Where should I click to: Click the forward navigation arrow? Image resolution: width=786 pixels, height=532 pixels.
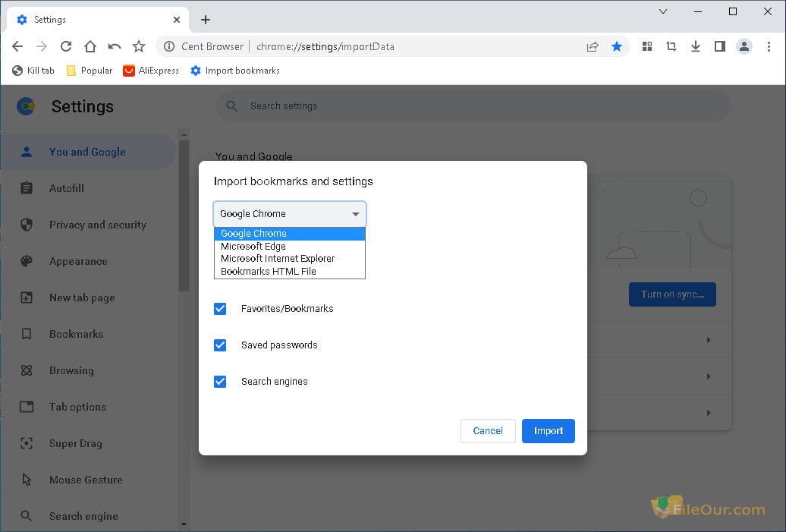coord(42,46)
